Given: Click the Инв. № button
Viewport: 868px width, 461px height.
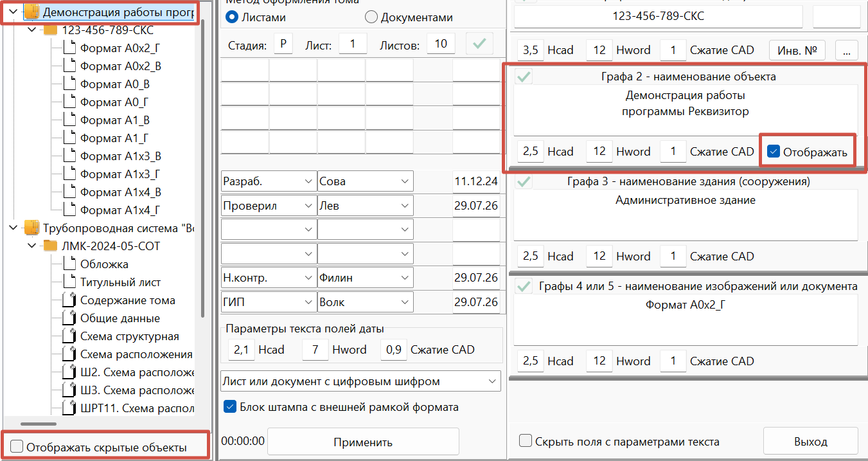Looking at the screenshot, I should pos(797,50).
